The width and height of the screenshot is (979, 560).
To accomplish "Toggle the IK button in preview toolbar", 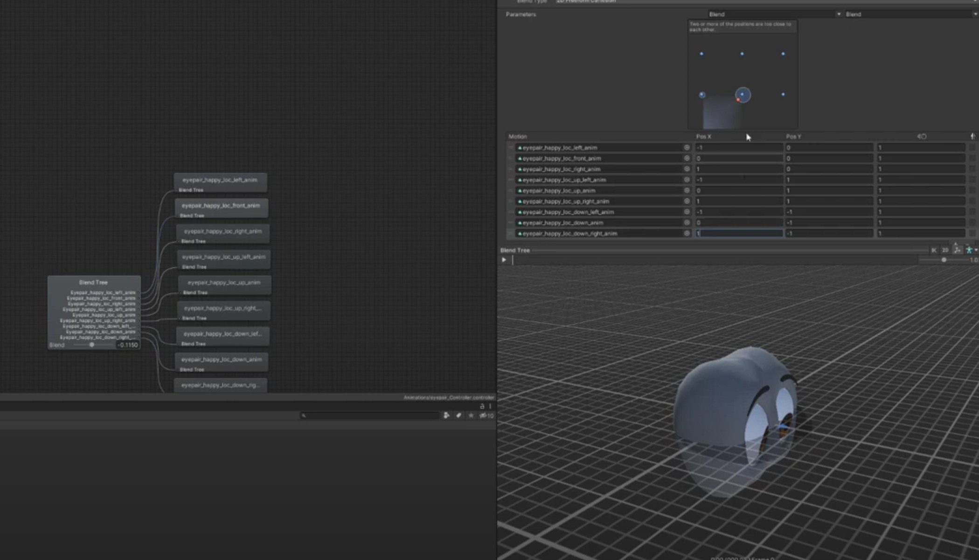I will (x=934, y=250).
